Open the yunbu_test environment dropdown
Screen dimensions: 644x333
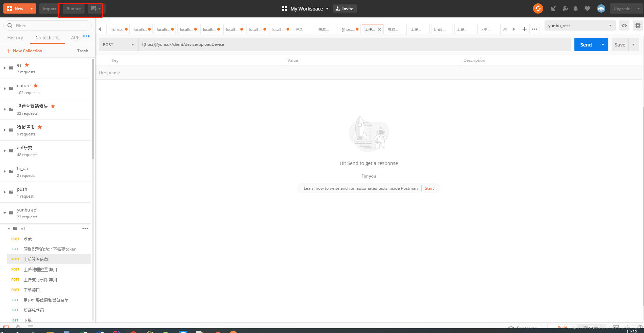click(x=580, y=25)
